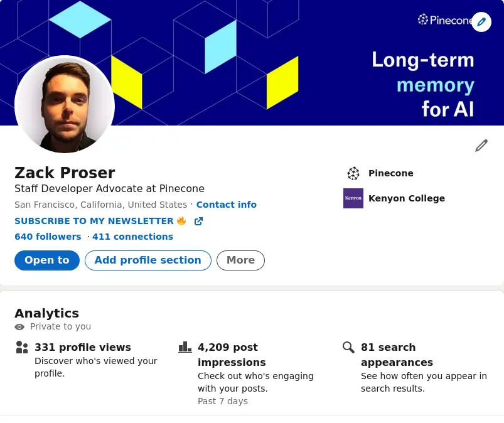The height and width of the screenshot is (423, 504).
Task: Click Zack Proser's profile photo
Action: coord(65,105)
